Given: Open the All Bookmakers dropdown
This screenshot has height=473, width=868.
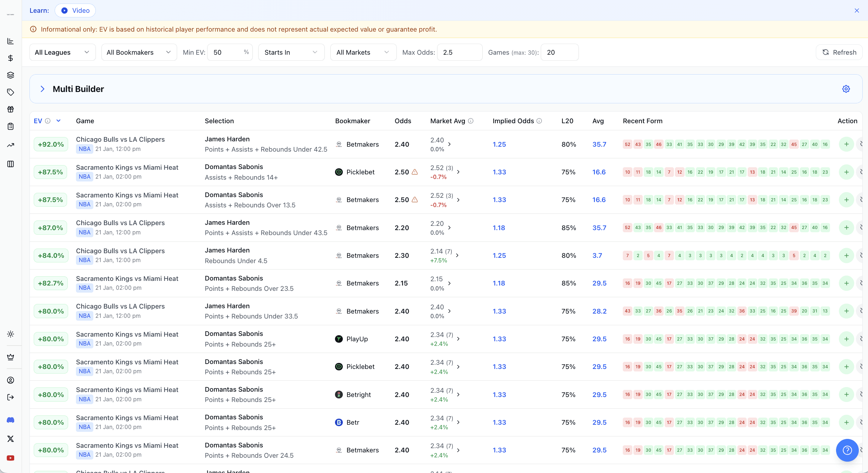Looking at the screenshot, I should point(139,53).
